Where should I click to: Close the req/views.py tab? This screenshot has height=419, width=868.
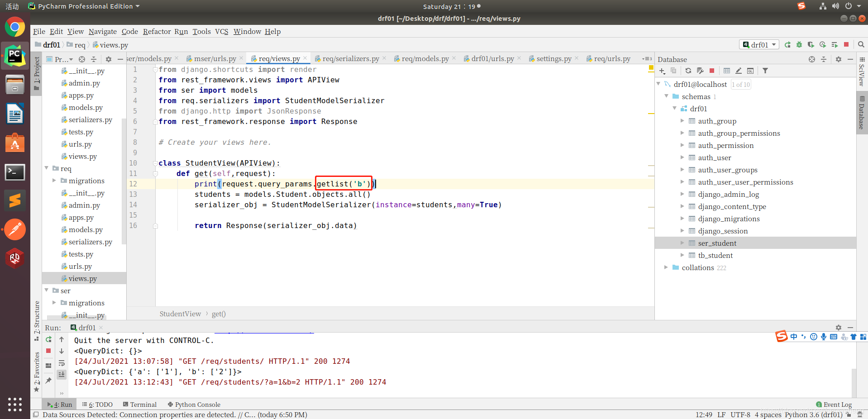point(305,58)
